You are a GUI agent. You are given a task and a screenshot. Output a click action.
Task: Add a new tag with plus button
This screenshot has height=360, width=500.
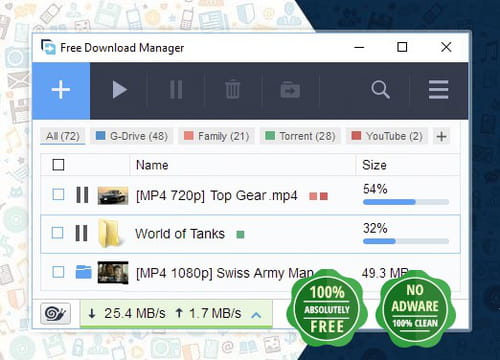tap(441, 136)
